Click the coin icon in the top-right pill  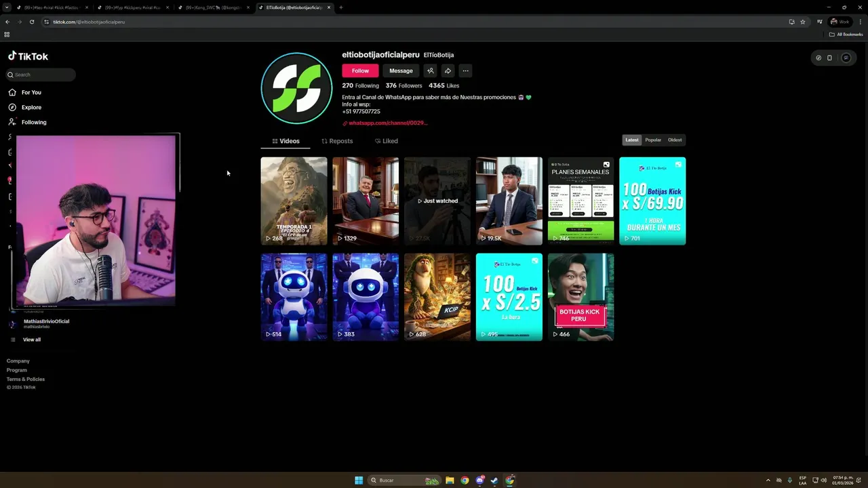tap(818, 58)
